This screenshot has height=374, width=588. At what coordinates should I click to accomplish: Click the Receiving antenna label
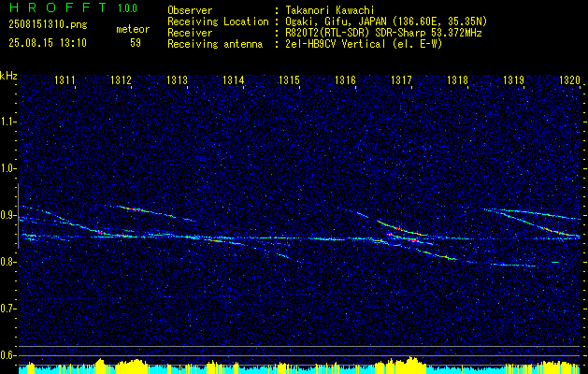[x=215, y=44]
